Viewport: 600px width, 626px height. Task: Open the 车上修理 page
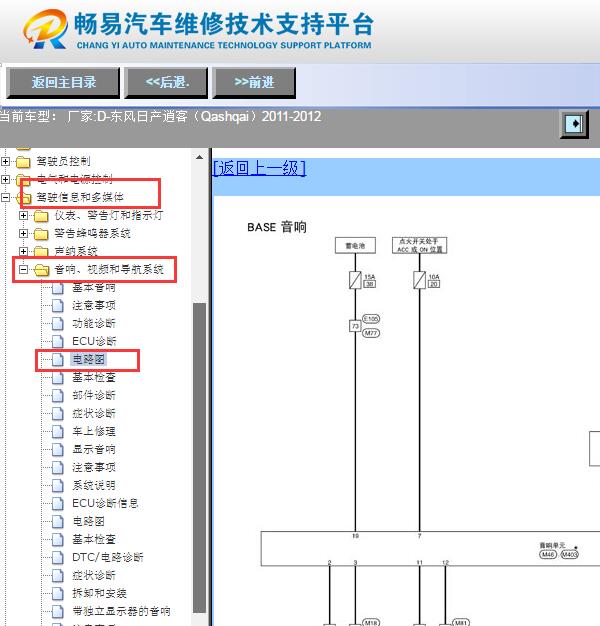[94, 431]
